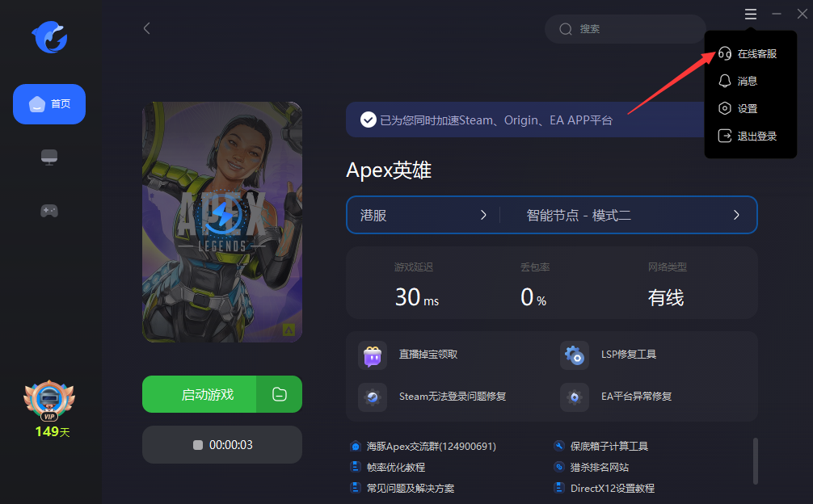Screen dimensions: 813x504
Task: Open the 消息 messages entry
Action: pyautogui.click(x=750, y=82)
